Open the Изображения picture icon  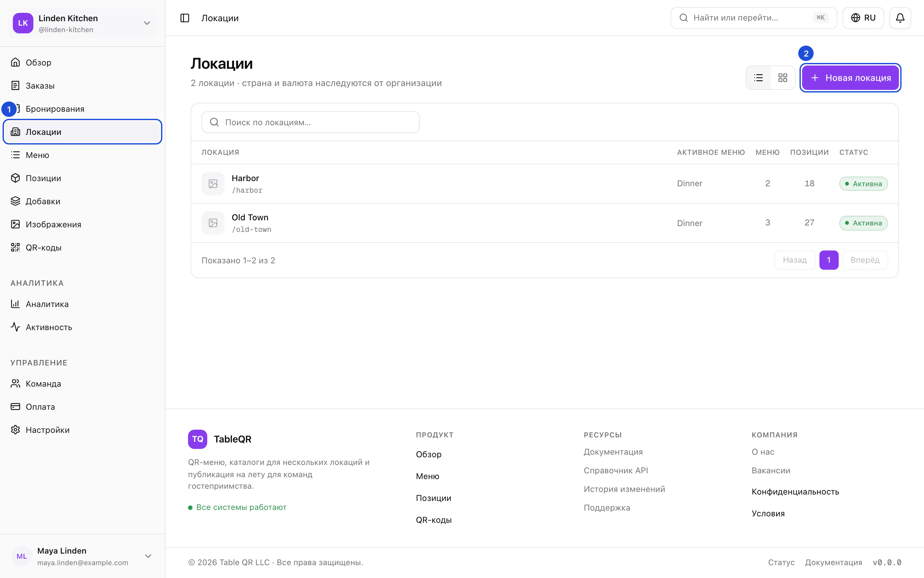point(15,224)
